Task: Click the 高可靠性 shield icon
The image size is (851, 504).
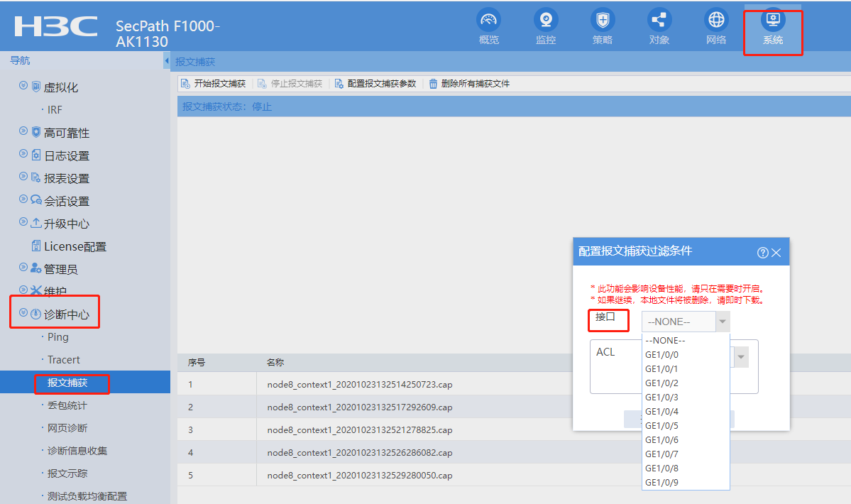Action: tap(35, 132)
